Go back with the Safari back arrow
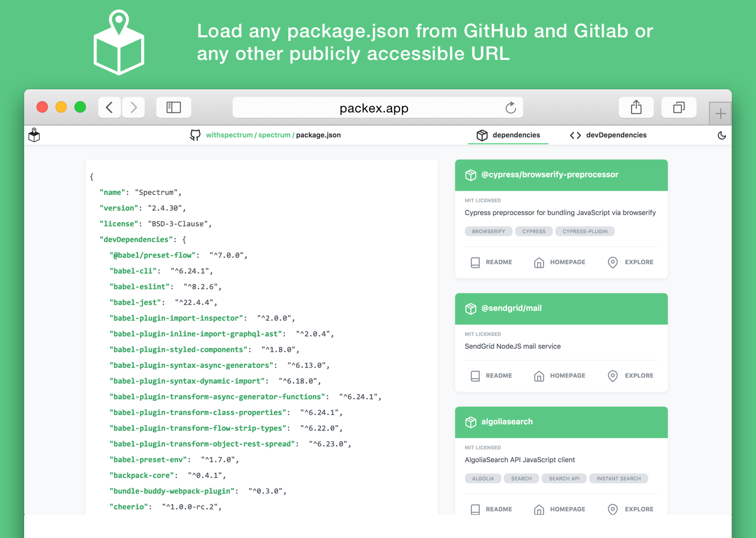Screen dimensions: 756x538 point(110,108)
